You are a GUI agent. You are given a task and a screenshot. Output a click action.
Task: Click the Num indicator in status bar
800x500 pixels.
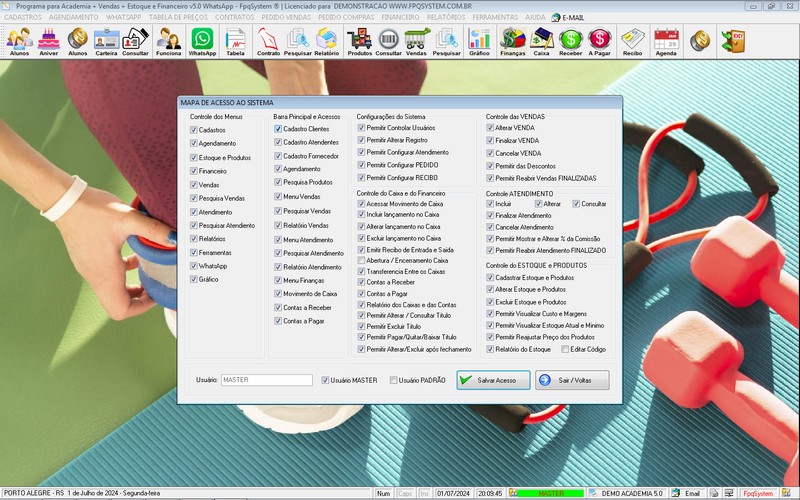point(383,493)
